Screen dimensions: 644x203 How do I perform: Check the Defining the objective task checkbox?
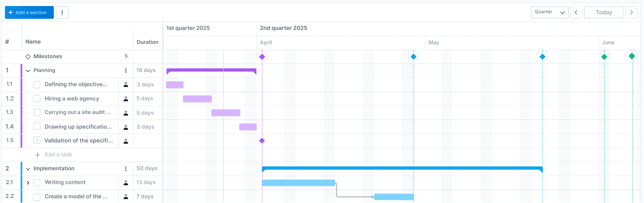click(37, 85)
